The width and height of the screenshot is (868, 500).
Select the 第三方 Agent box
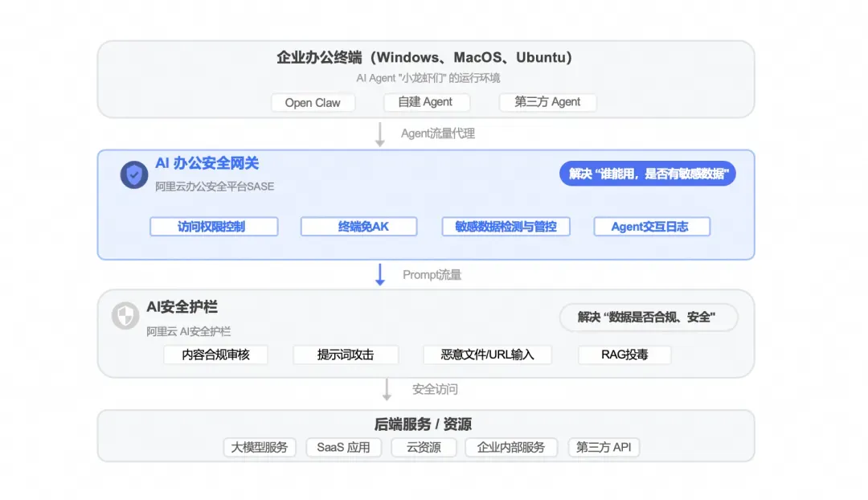pyautogui.click(x=547, y=102)
